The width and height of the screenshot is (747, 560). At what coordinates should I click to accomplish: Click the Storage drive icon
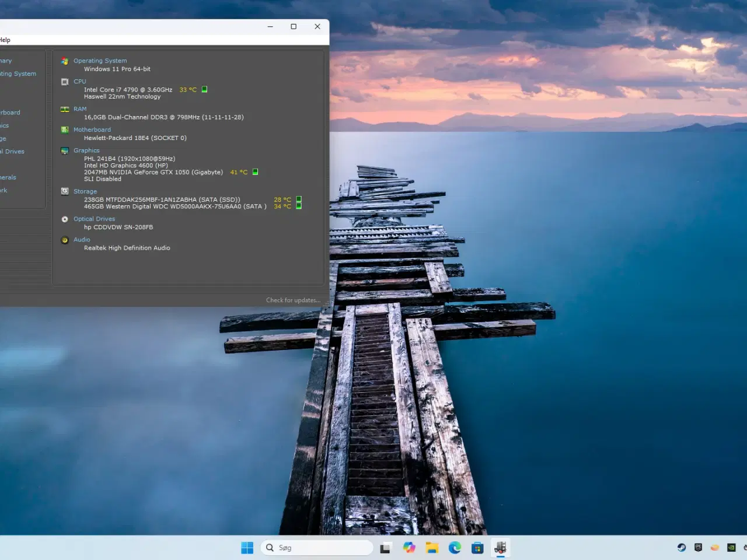65,191
